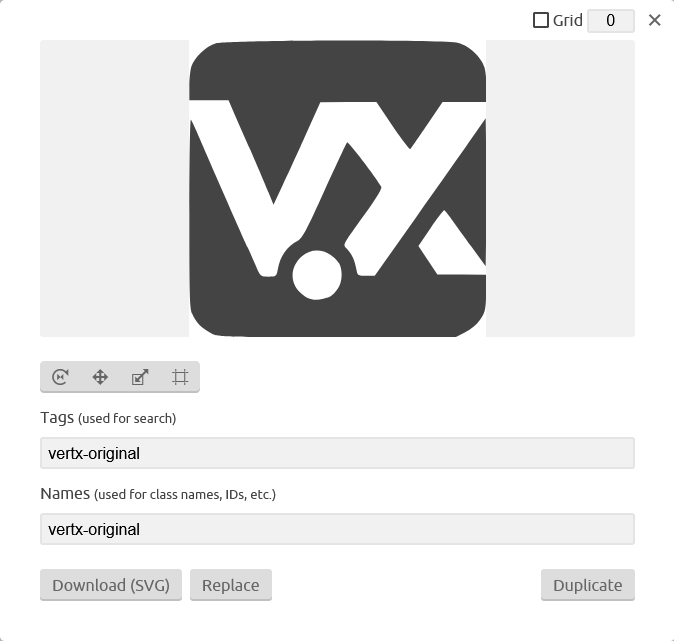674x641 pixels.
Task: Click the Names (used for class names) label
Action: [x=158, y=494]
